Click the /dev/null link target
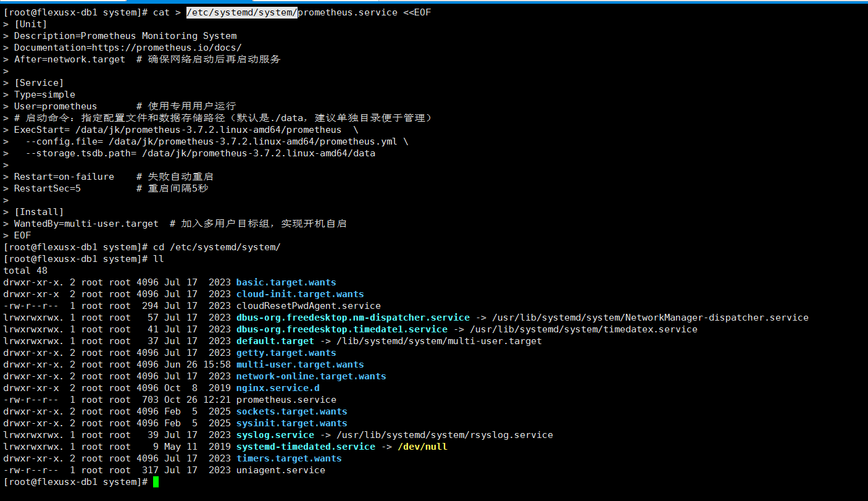868x501 pixels. coord(422,447)
